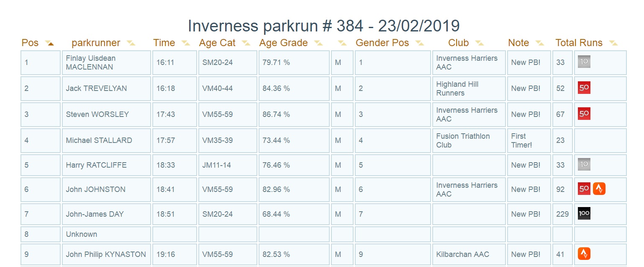Click the Age Grade column header

pyautogui.click(x=284, y=43)
